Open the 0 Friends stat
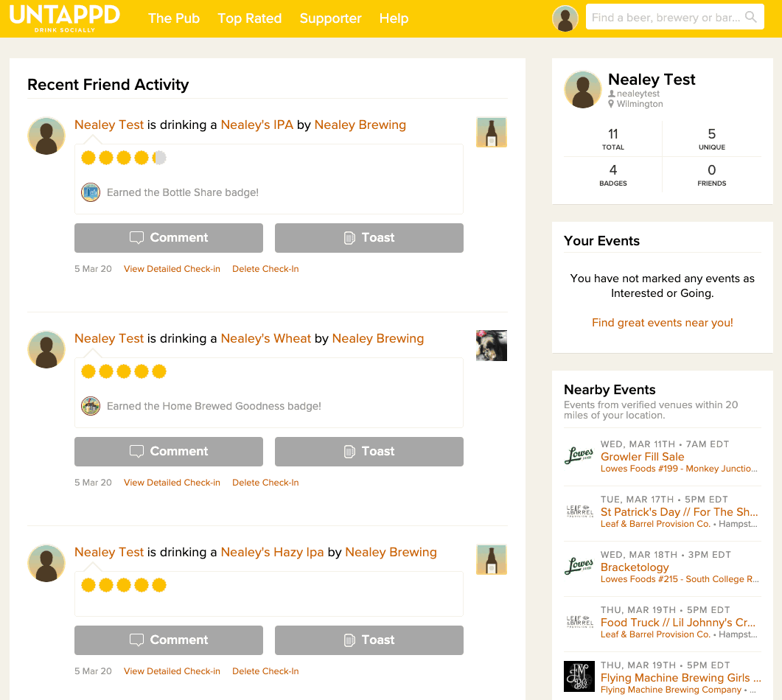Viewport: 782px width, 700px height. point(712,175)
